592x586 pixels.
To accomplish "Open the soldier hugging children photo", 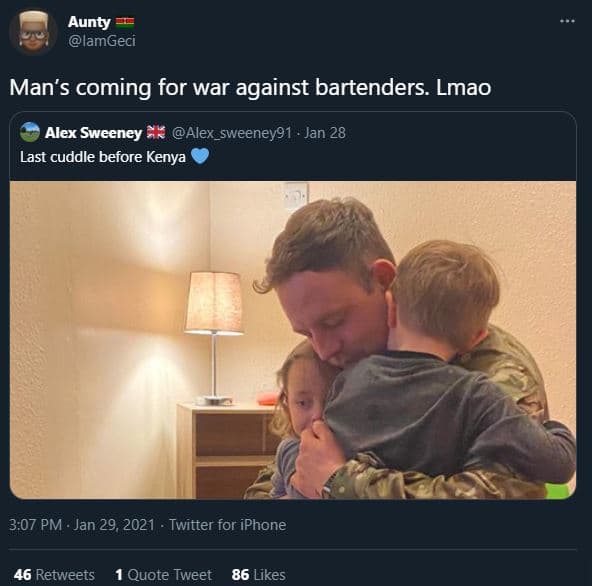I will point(293,340).
